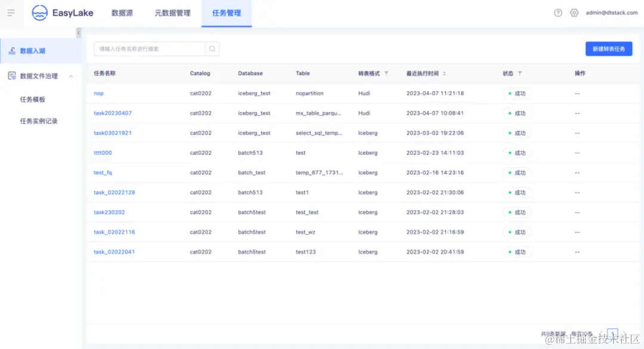Select page 1 in the pagination control
This screenshot has width=644, height=349.
612,334
